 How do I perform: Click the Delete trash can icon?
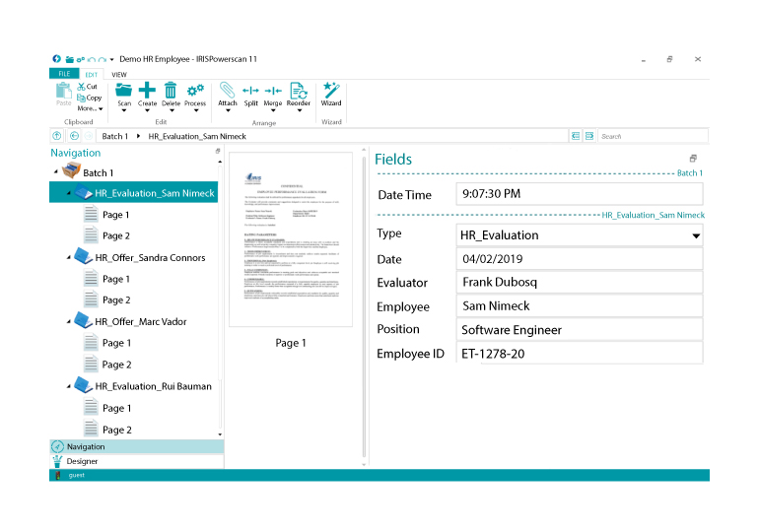(171, 91)
